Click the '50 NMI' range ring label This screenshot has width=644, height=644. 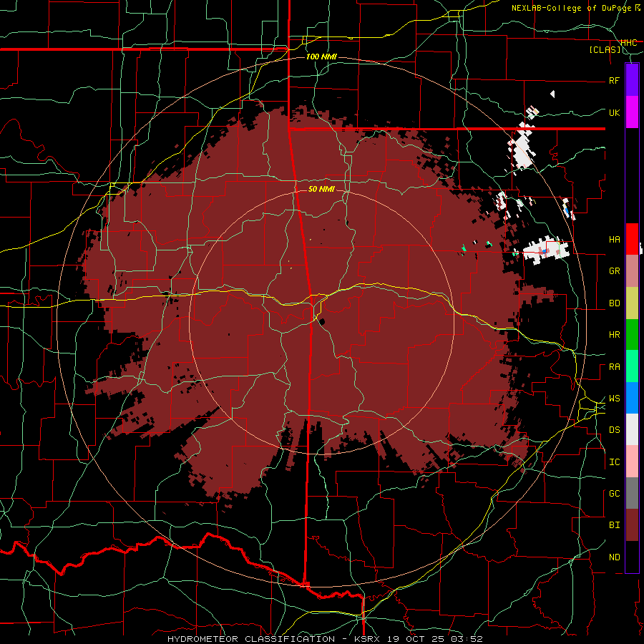(x=321, y=189)
